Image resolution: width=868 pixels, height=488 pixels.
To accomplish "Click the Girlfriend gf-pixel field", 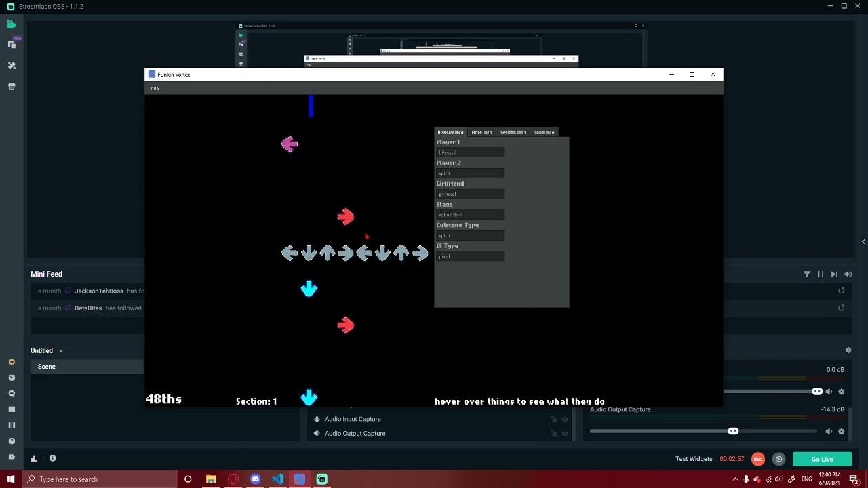I will tap(470, 195).
